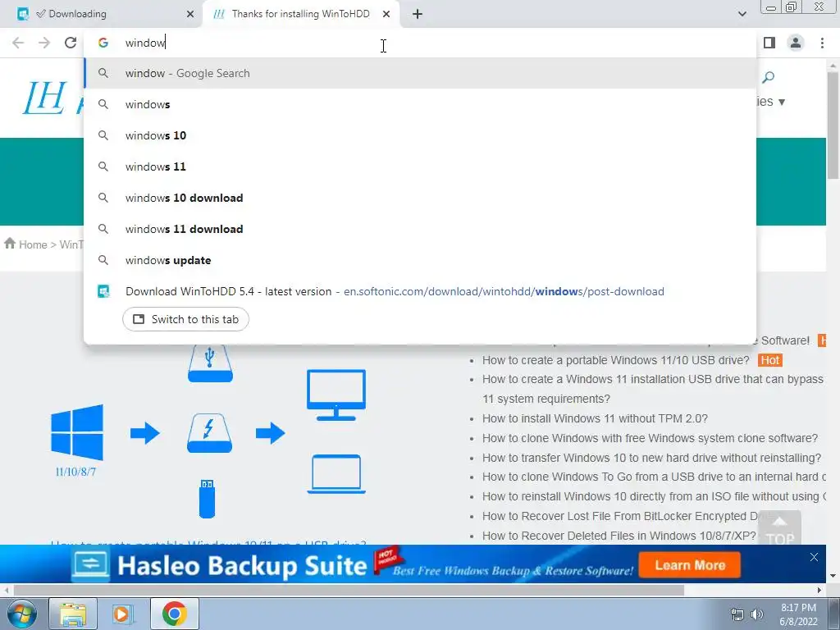Open 'How to create a portable Windows 11/10 USB drive?'
The image size is (840, 630).
point(615,360)
